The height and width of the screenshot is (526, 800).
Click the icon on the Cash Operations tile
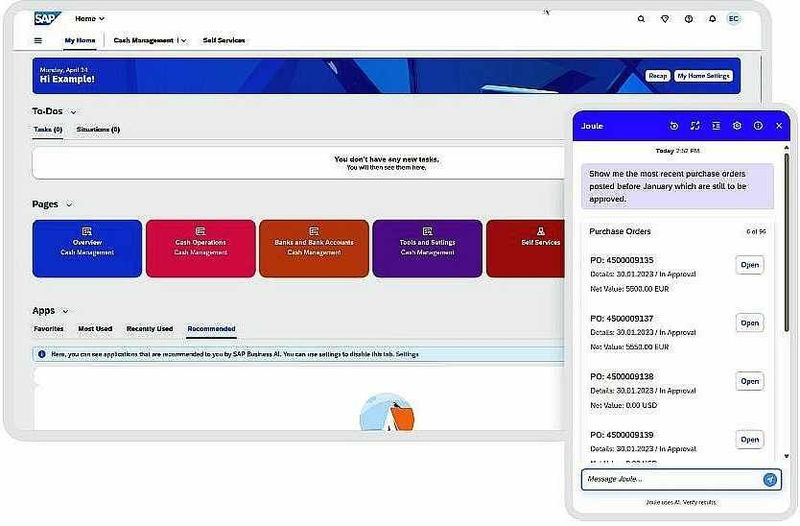click(201, 232)
